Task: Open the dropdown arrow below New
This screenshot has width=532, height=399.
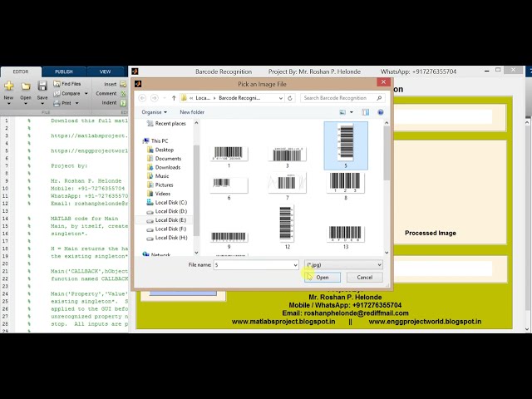Action: pyautogui.click(x=9, y=103)
